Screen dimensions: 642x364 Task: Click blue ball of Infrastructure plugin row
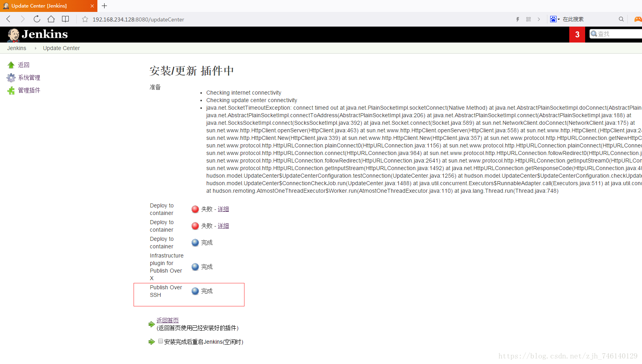195,267
